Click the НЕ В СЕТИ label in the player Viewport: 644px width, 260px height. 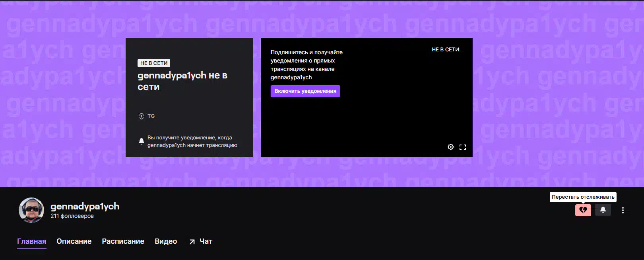pos(445,49)
